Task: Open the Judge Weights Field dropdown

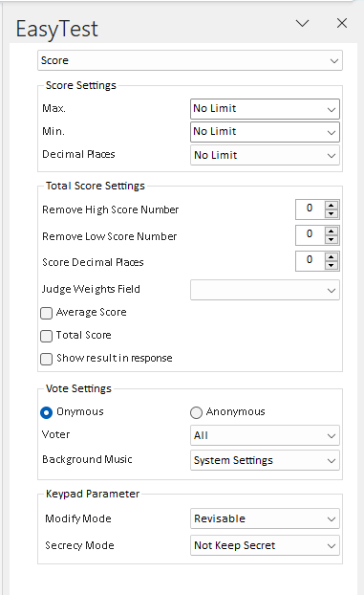Action: (x=265, y=290)
